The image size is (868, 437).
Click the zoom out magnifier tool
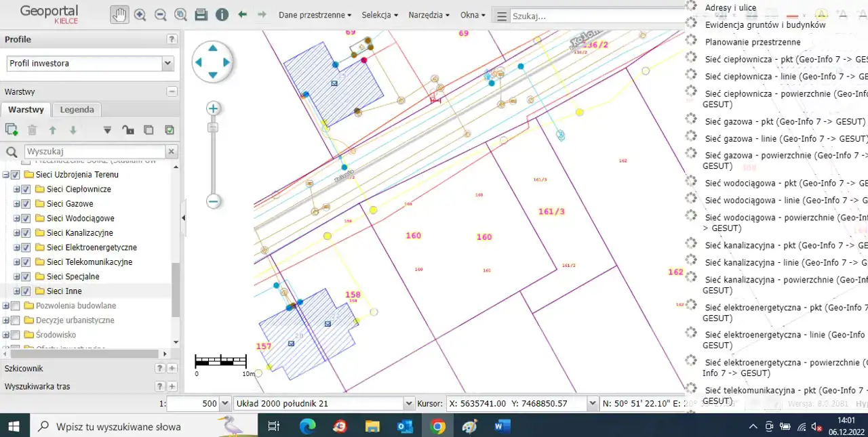pyautogui.click(x=161, y=15)
